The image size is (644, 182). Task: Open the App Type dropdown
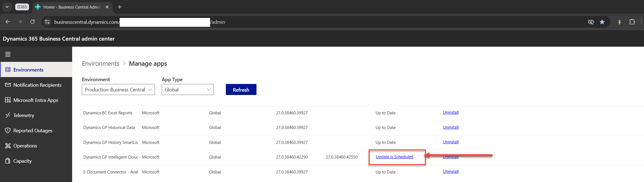pyautogui.click(x=188, y=89)
